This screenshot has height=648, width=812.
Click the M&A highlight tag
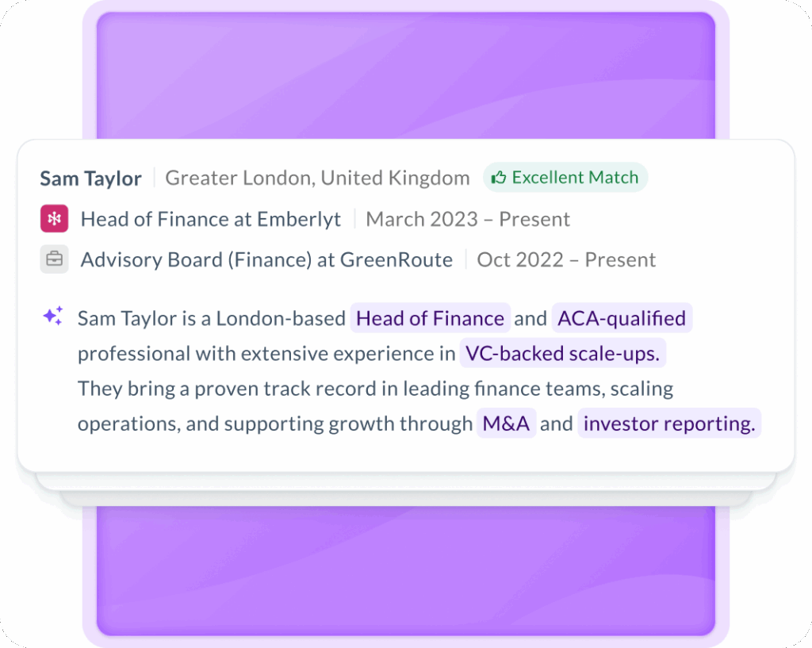(506, 424)
